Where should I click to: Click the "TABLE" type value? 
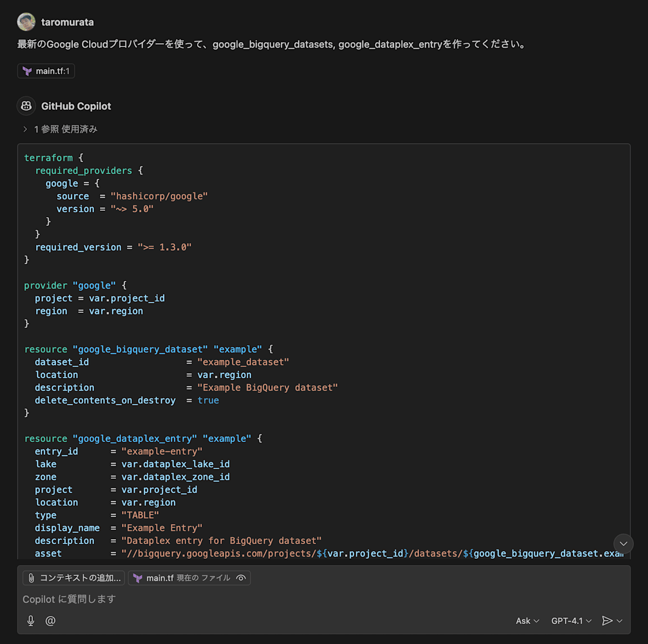(x=140, y=515)
